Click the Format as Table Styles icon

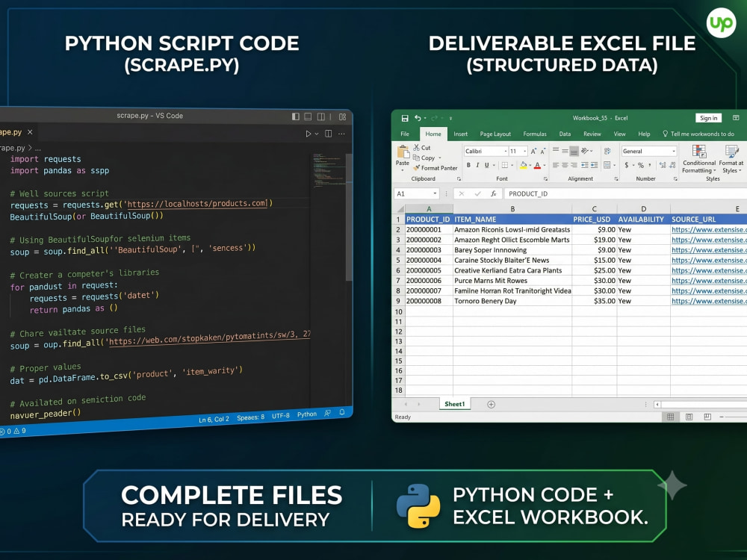coord(731,152)
